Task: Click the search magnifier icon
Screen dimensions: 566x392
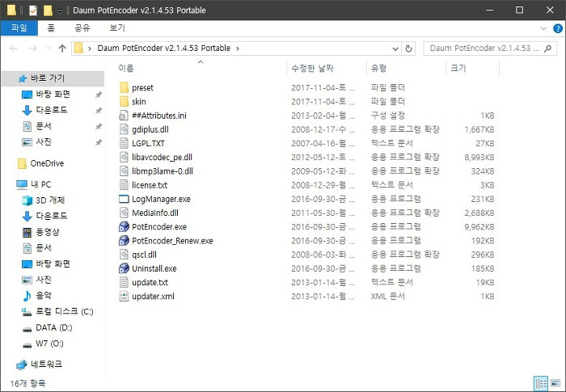Action: tap(547, 48)
